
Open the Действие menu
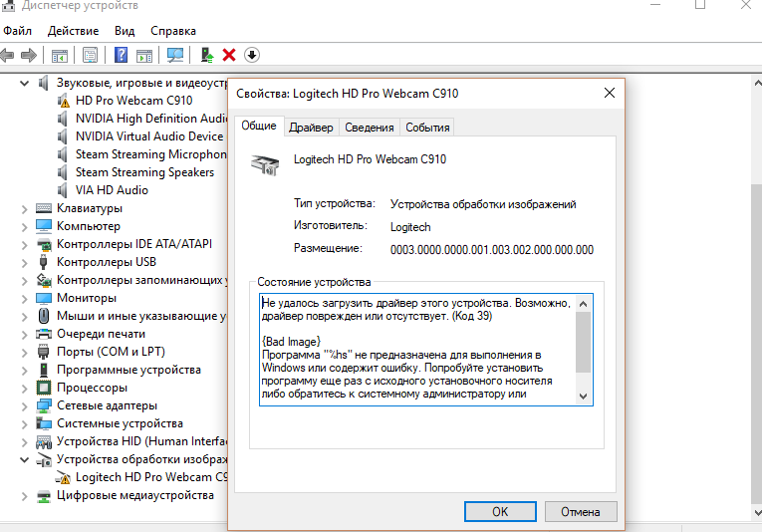coord(74,31)
